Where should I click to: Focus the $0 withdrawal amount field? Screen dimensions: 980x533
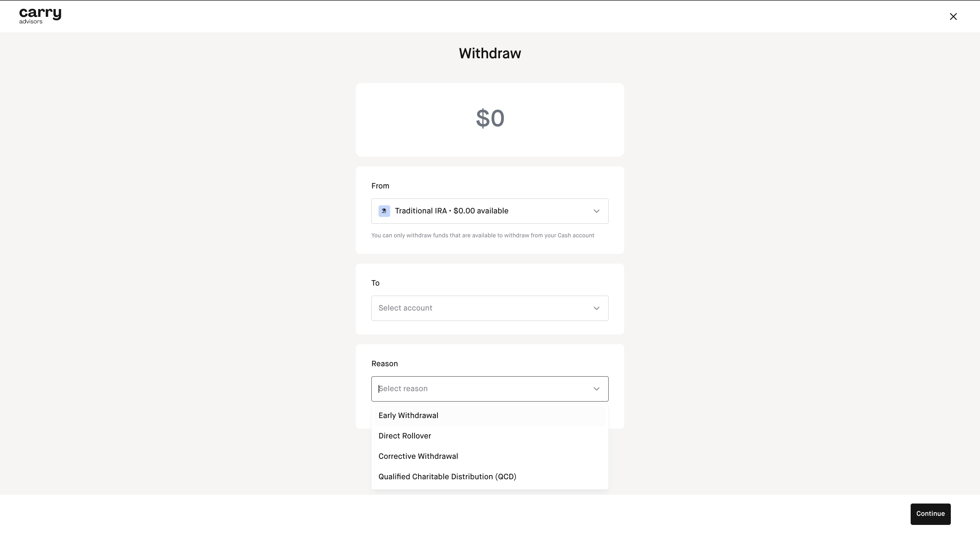(490, 119)
